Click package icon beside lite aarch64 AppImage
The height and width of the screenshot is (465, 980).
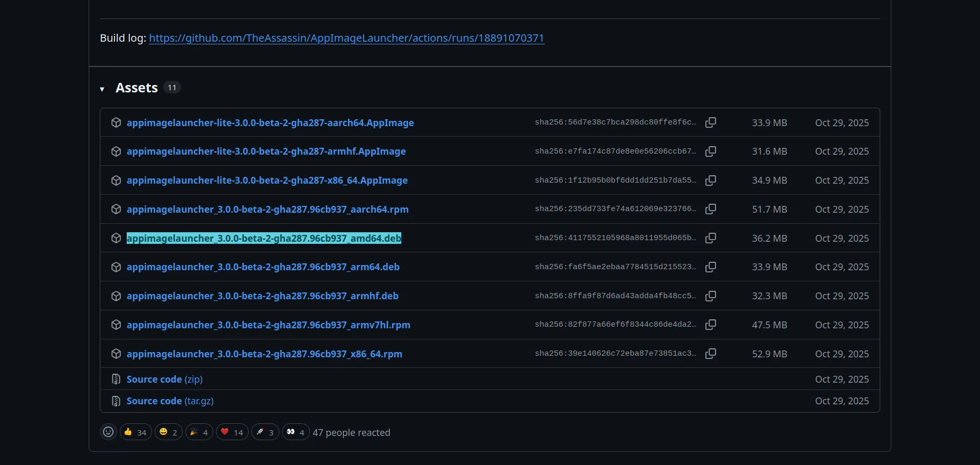116,122
